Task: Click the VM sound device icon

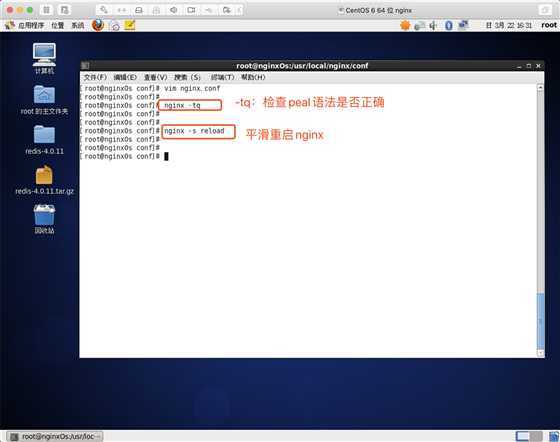Action: tap(174, 10)
